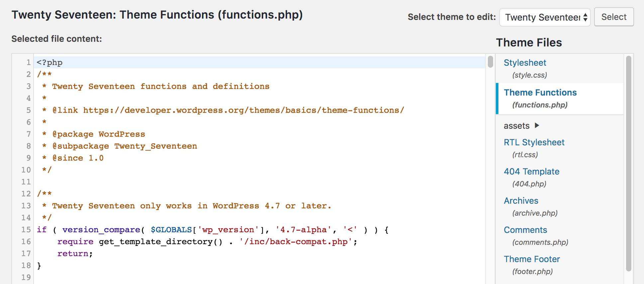Click the return statement on line 17

(73, 253)
